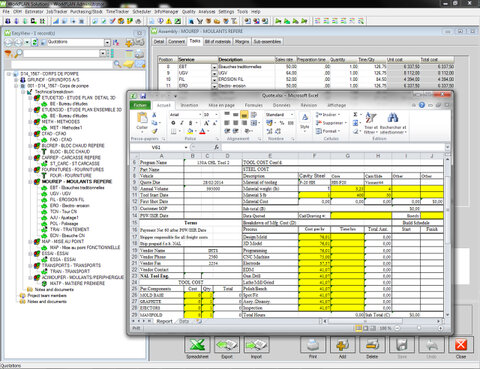The image size is (480, 369).
Task: Click the Import button in WorkPLAN
Action: coord(256,345)
